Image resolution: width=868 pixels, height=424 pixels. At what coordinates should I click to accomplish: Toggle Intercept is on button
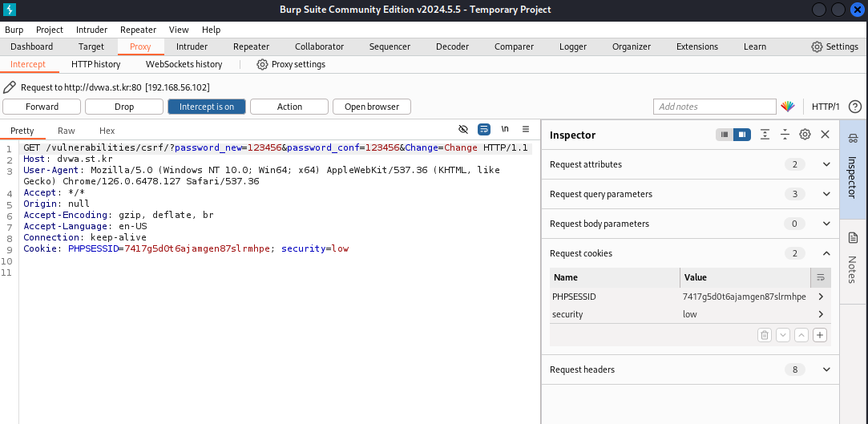click(x=207, y=107)
